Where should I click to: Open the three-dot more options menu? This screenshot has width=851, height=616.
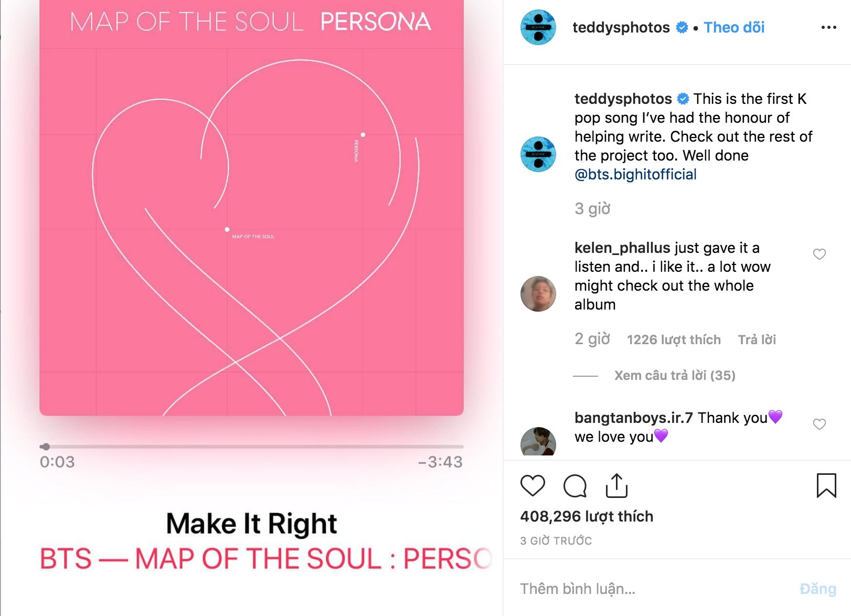(x=828, y=27)
